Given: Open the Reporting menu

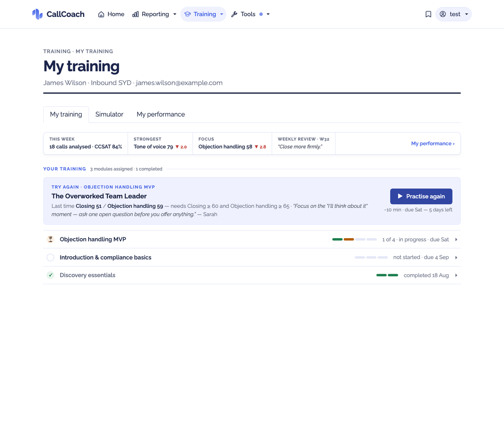Looking at the screenshot, I should (x=154, y=14).
